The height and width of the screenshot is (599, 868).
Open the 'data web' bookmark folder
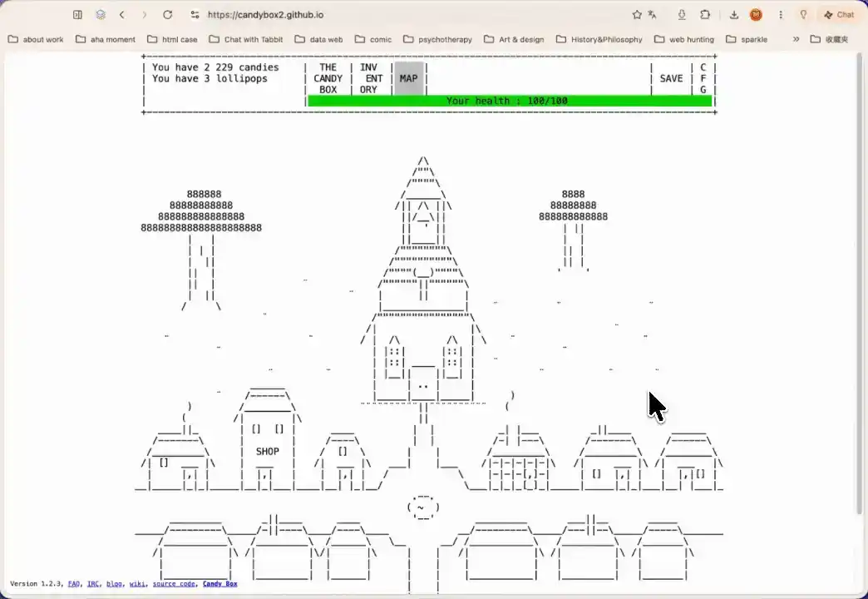(x=319, y=39)
